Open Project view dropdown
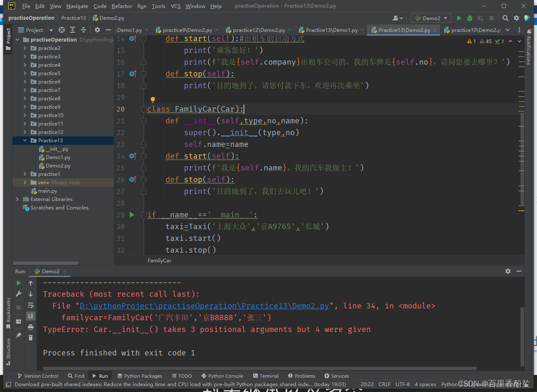 [35, 30]
